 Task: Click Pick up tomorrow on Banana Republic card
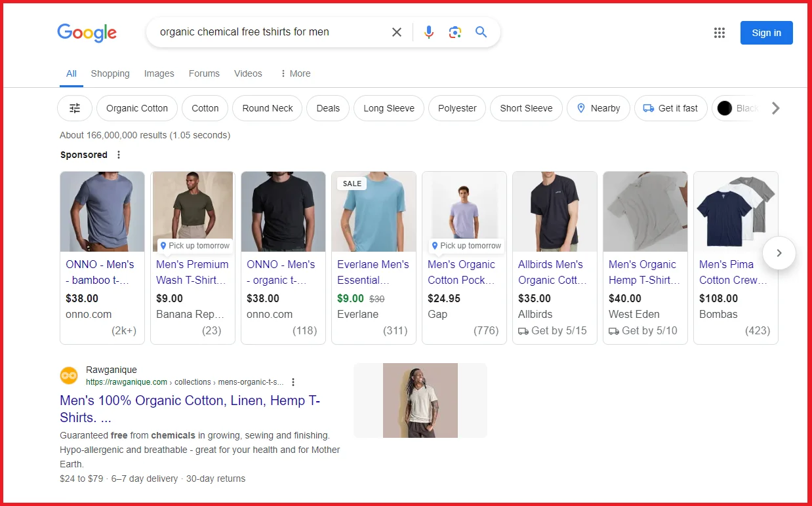[195, 246]
